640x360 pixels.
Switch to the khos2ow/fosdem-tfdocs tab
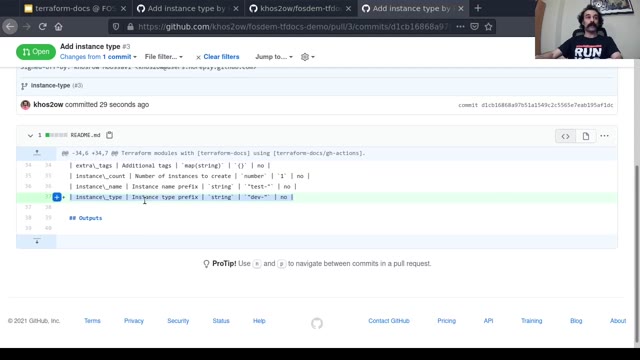point(300,9)
